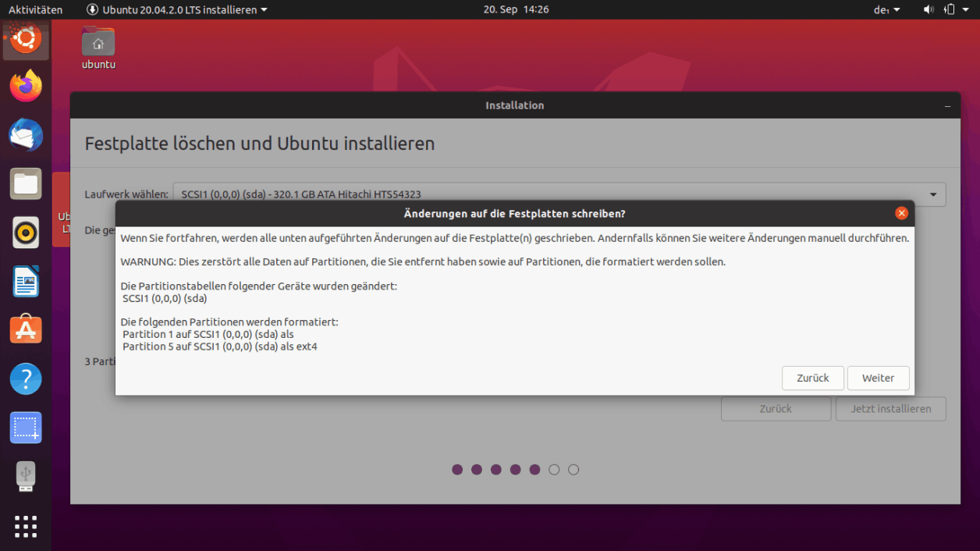Click Zurück in the Installation window
The image size is (980, 551).
776,409
